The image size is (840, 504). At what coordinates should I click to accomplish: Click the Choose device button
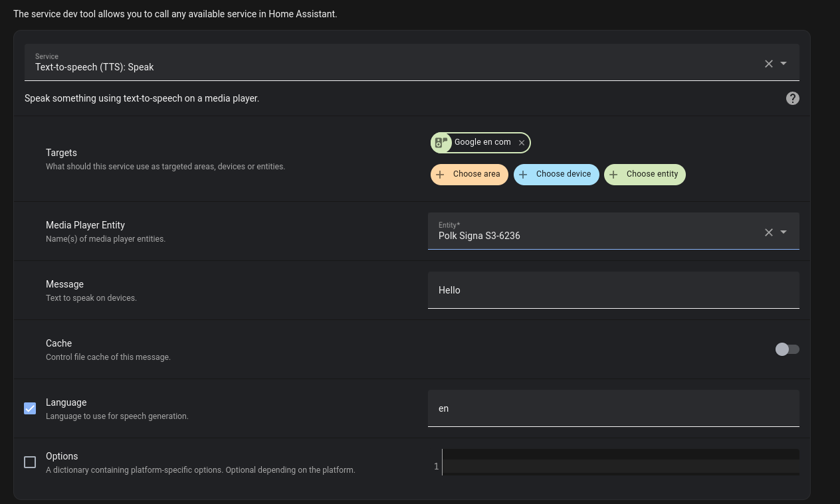pyautogui.click(x=556, y=174)
